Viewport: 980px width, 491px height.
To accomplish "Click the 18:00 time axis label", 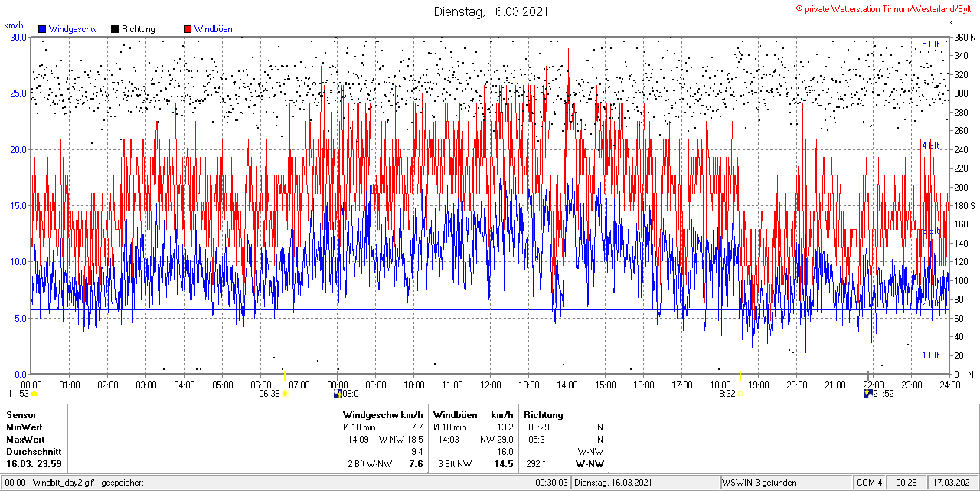I will pyautogui.click(x=720, y=385).
